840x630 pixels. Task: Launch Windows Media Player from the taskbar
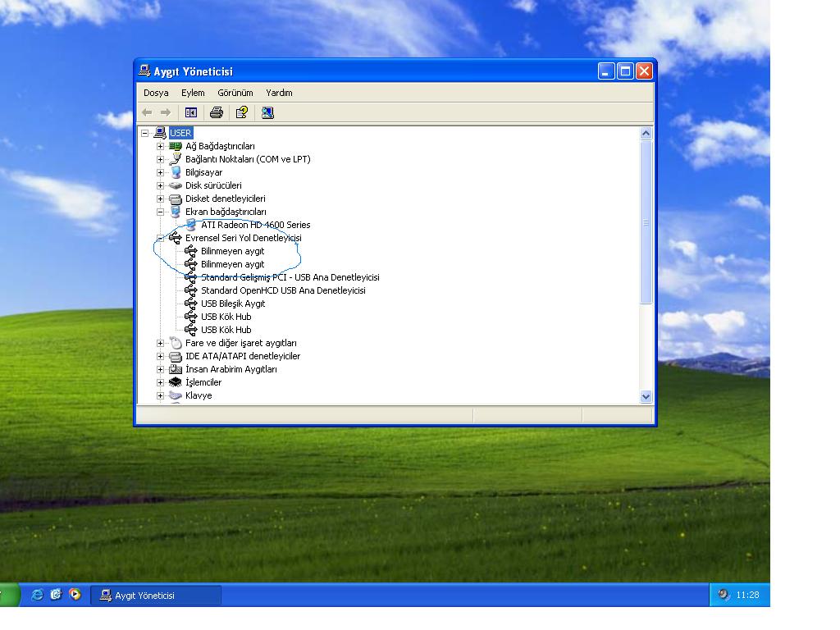[75, 595]
